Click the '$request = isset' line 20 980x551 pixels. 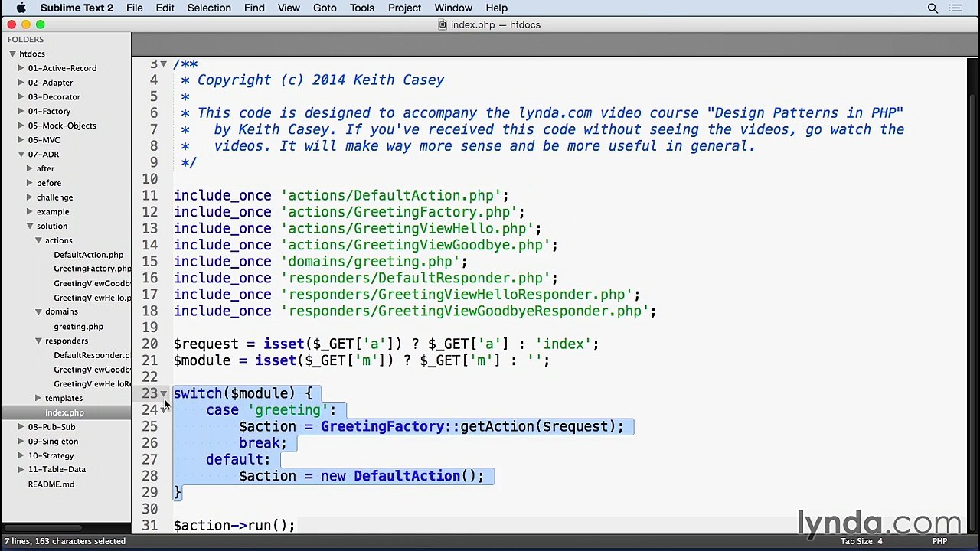point(387,344)
